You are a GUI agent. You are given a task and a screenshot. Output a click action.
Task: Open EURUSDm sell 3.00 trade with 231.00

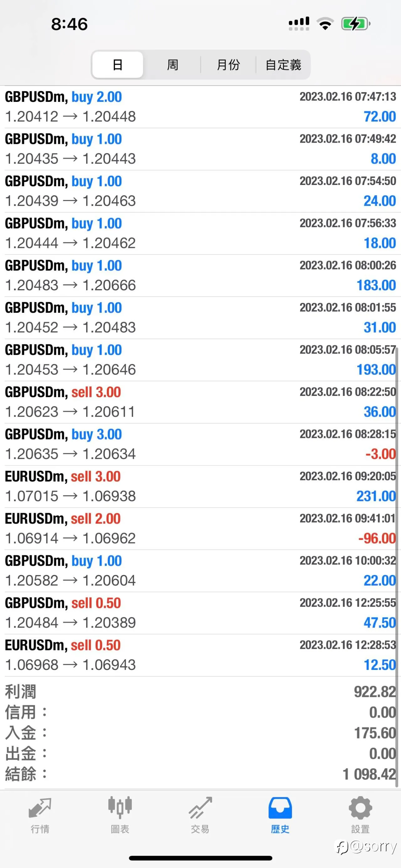[200, 487]
